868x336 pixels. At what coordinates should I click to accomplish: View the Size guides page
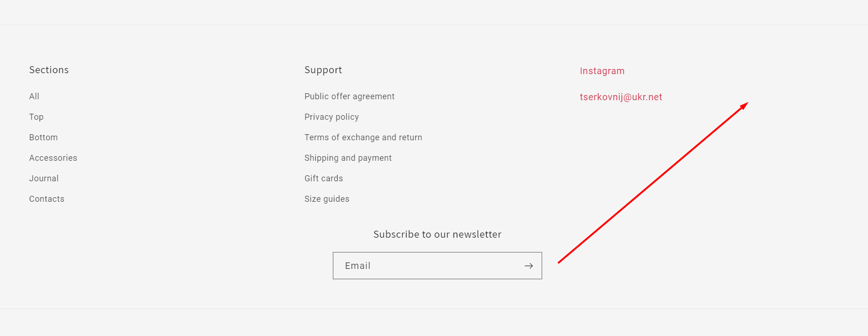tap(327, 199)
